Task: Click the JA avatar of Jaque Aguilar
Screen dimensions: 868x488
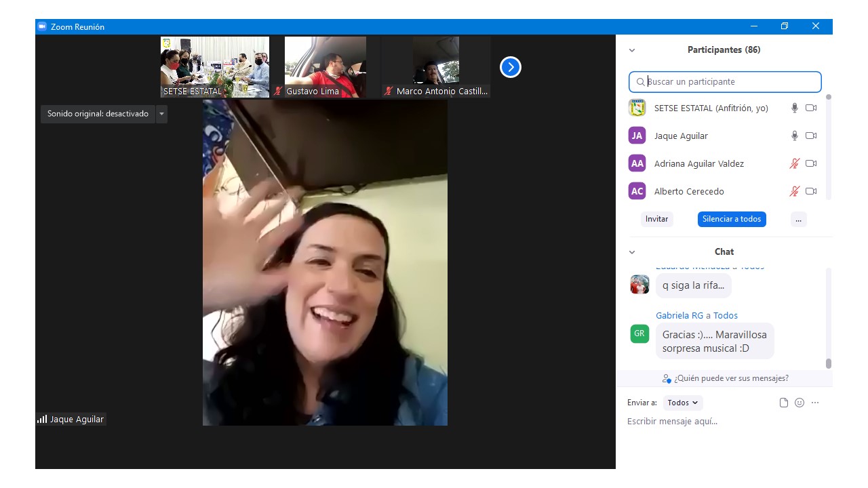Action: click(637, 136)
